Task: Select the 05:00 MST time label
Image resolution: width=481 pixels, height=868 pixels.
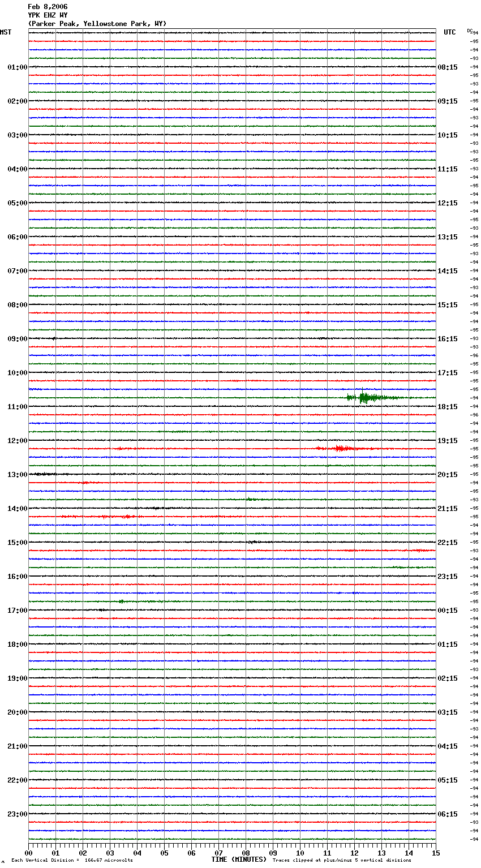Action: [x=18, y=203]
